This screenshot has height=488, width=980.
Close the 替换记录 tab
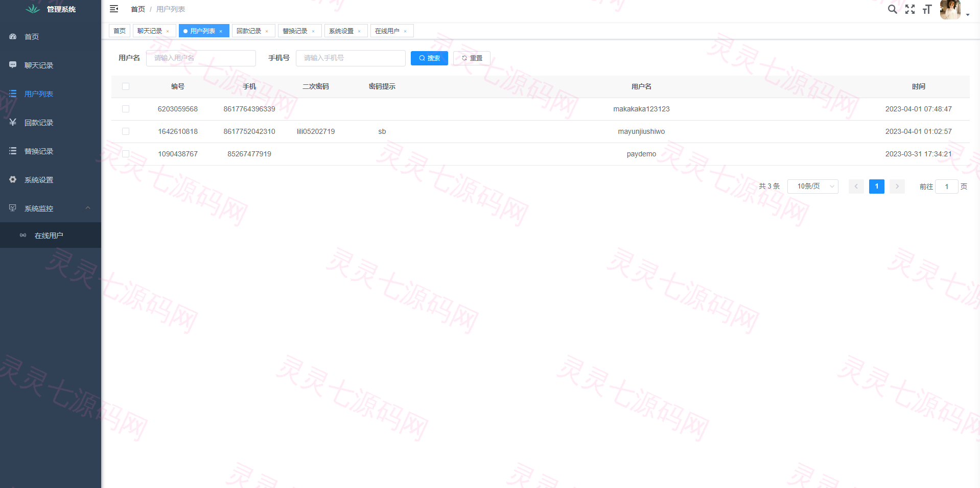coord(313,32)
